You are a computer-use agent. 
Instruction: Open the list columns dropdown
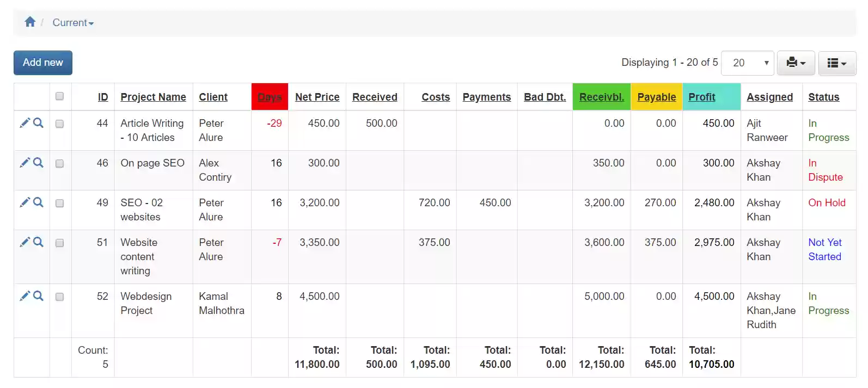pos(837,63)
